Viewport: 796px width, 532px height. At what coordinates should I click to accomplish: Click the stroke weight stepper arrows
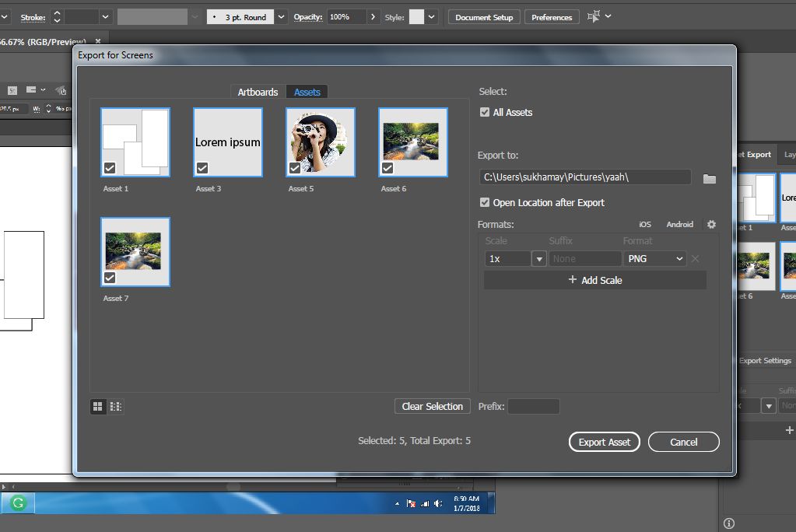point(57,17)
